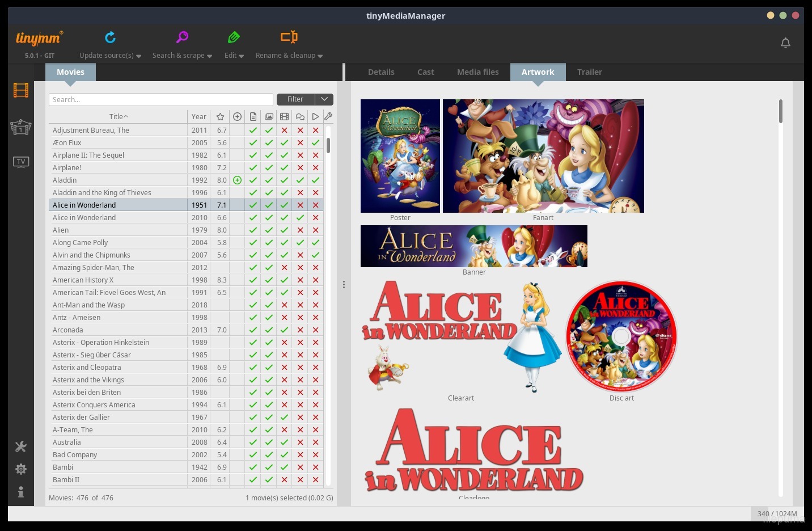Open the TV shows module in sidebar

(x=21, y=162)
